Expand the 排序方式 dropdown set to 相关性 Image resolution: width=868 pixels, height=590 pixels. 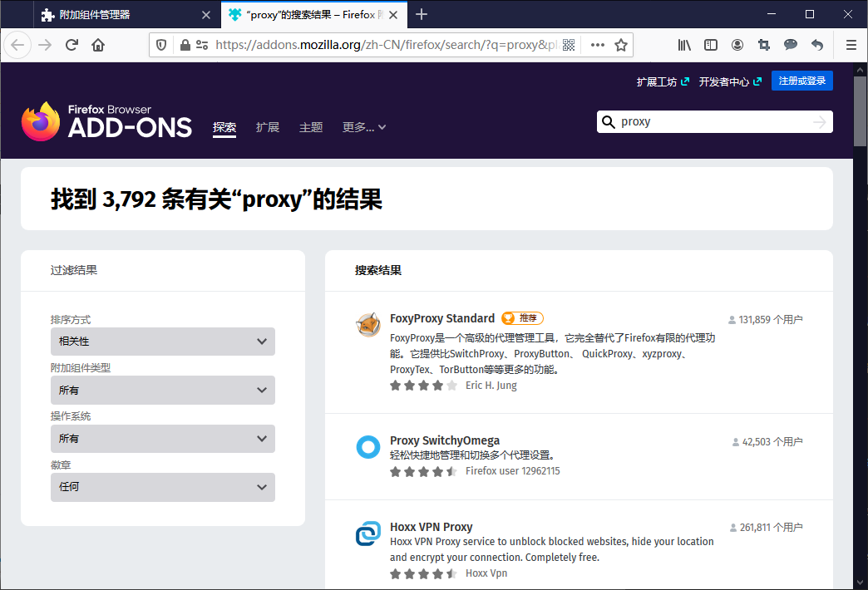coord(163,342)
